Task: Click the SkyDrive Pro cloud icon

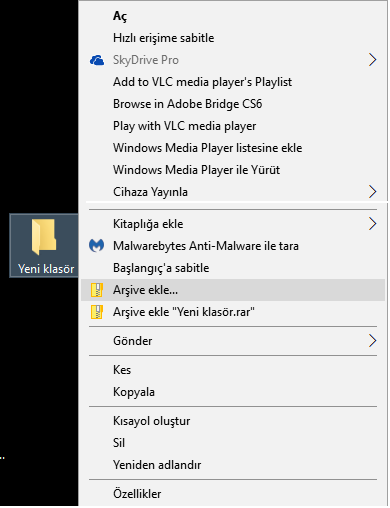Action: [x=97, y=60]
